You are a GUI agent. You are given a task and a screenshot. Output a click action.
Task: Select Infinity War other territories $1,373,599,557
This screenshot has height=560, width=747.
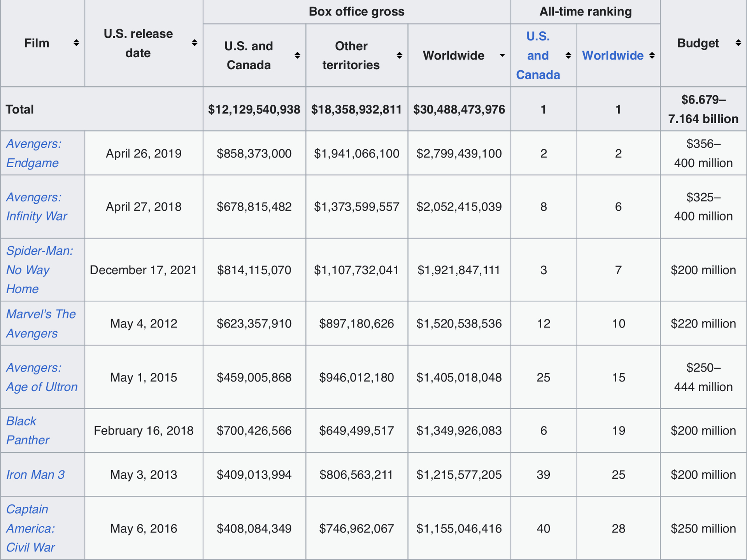[x=356, y=206]
